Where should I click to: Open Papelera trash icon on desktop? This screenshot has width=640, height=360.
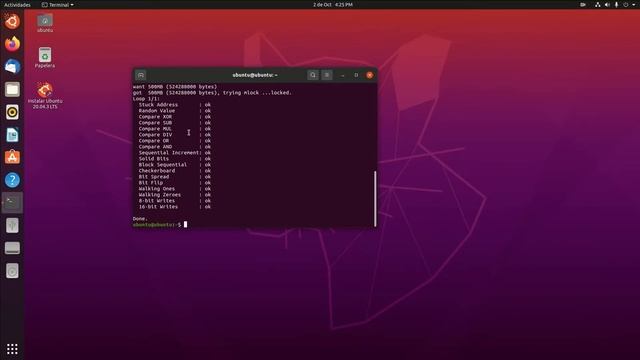click(45, 58)
